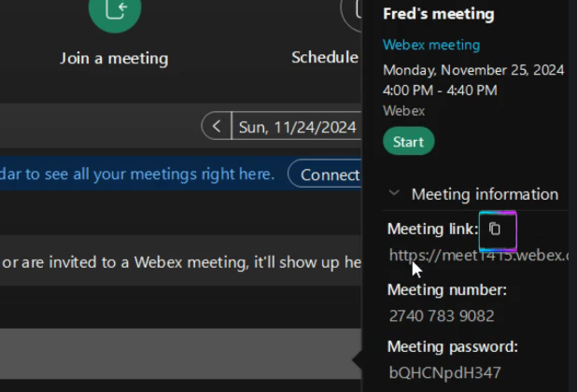Image resolution: width=577 pixels, height=392 pixels.
Task: Click the Meeting information header label
Action: 485,194
